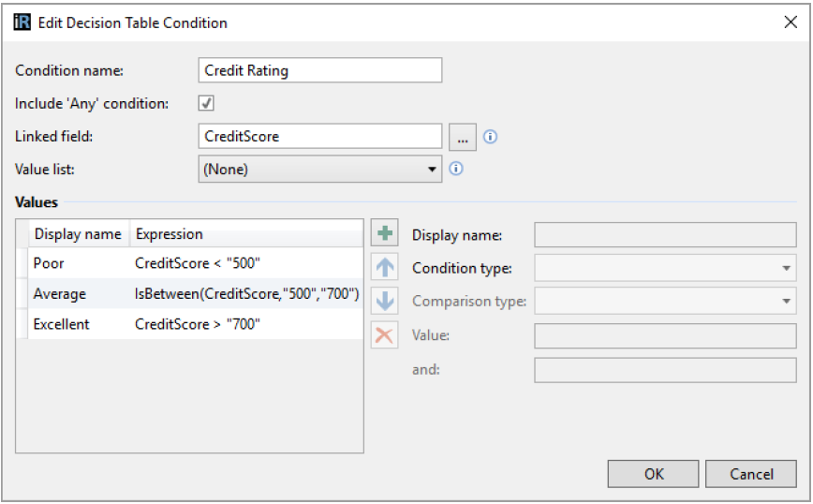The height and width of the screenshot is (504, 813).
Task: Click the green plus add value icon
Action: coord(384,234)
